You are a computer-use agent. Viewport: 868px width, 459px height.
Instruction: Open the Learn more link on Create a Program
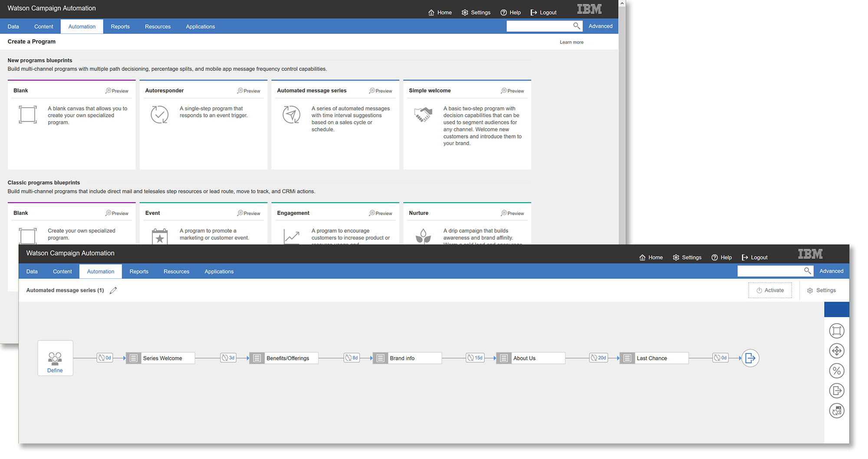[572, 42]
